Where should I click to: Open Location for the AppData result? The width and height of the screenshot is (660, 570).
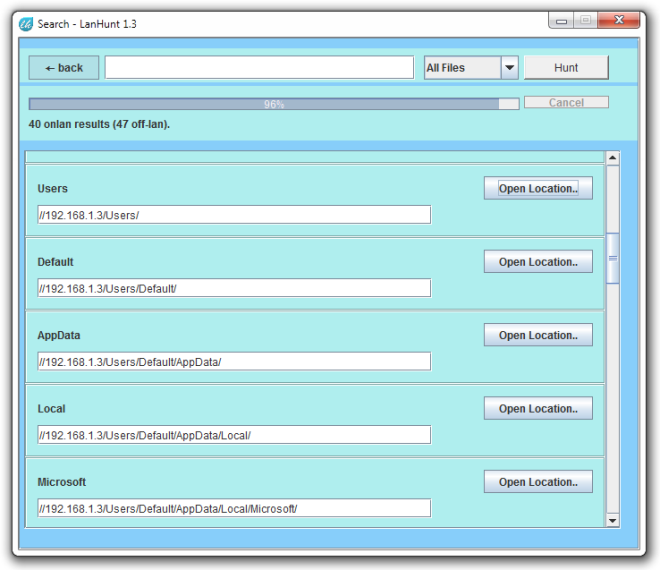538,335
